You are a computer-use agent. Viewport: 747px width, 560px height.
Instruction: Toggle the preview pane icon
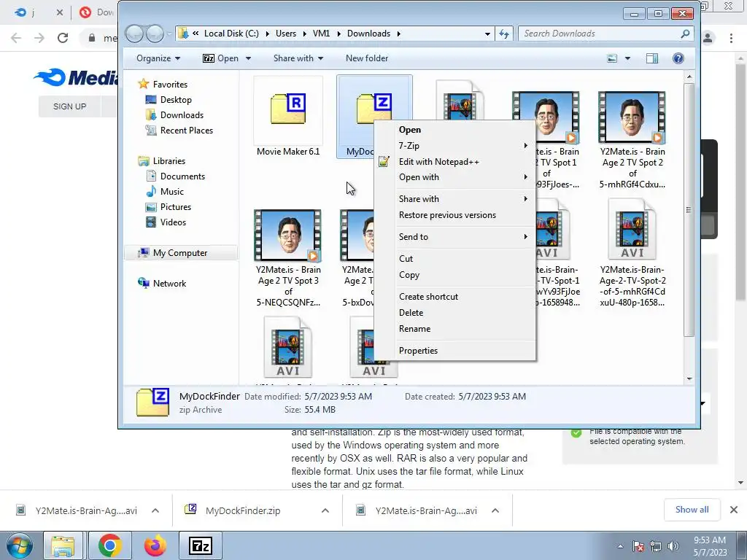[x=652, y=58]
